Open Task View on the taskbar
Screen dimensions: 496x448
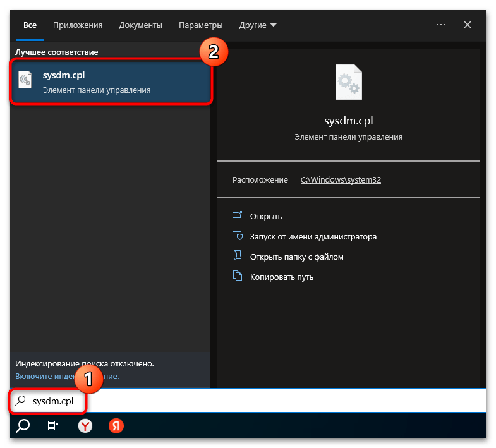click(53, 426)
